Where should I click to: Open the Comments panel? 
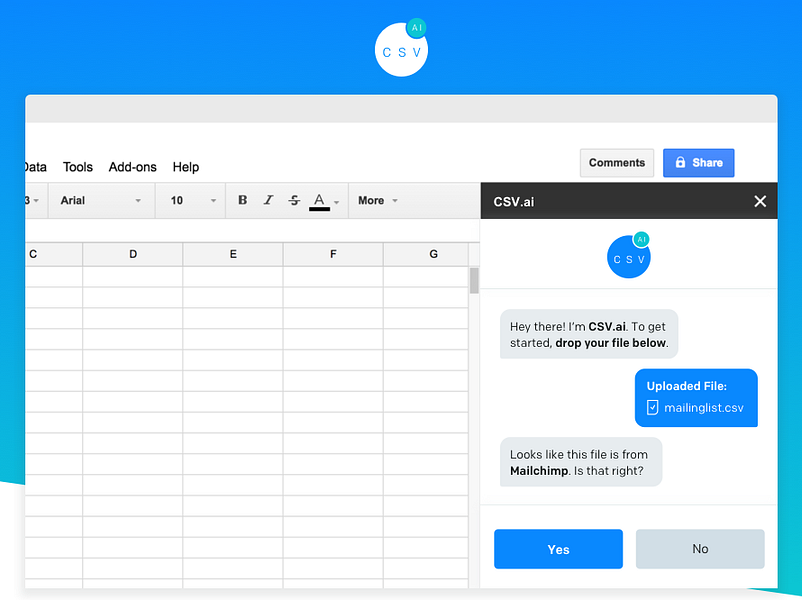[x=616, y=162]
